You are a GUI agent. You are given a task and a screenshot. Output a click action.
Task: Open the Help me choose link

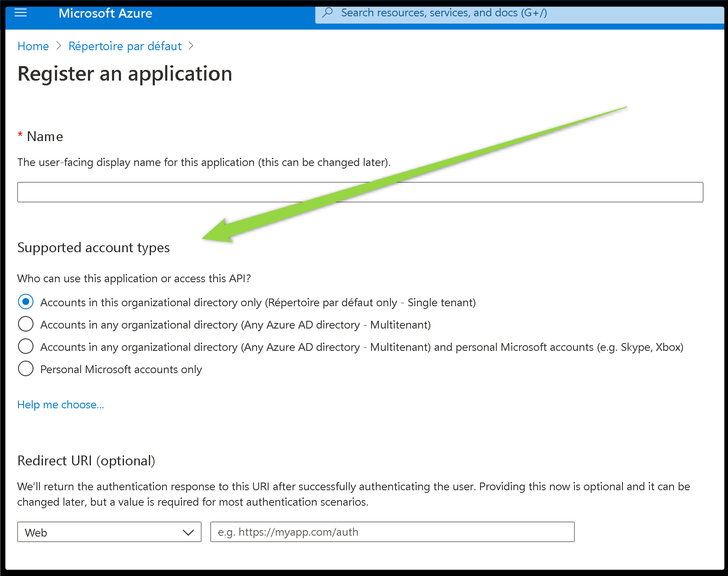coord(60,404)
